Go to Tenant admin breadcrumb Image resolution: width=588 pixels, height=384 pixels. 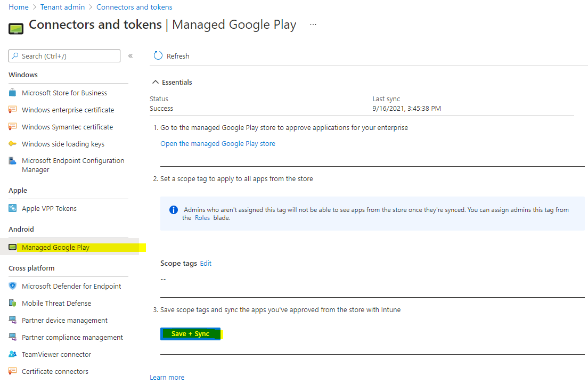tap(63, 7)
